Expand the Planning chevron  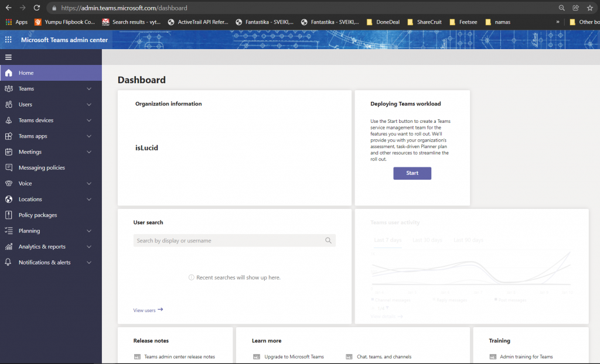89,231
